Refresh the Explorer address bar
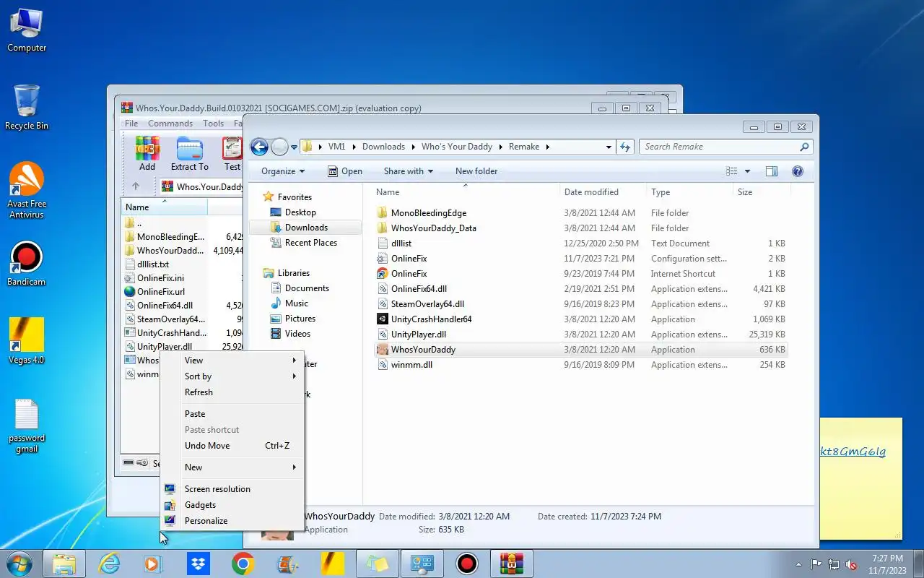Viewport: 924px width, 578px height. click(x=625, y=147)
